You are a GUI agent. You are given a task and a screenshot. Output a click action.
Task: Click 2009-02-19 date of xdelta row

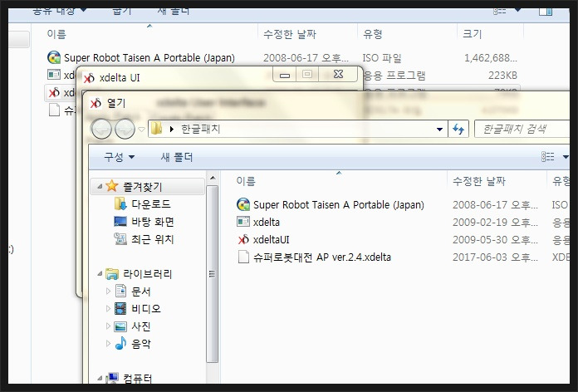pos(495,222)
